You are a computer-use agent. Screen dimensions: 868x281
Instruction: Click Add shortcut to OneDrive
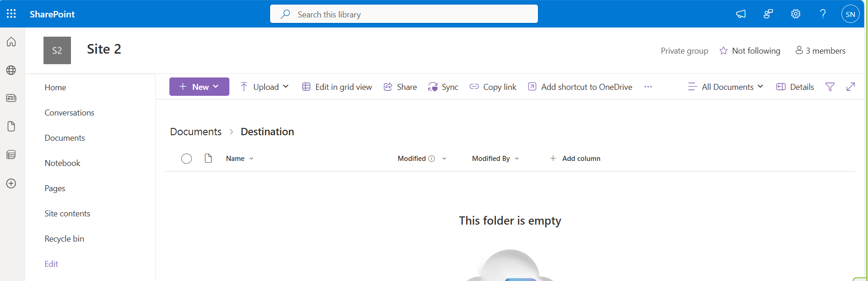[x=580, y=87]
